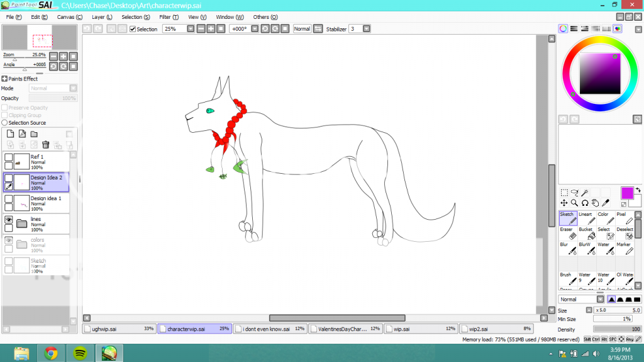This screenshot has height=362, width=644.
Task: Select the Zoom magnifier tool
Action: pyautogui.click(x=574, y=203)
